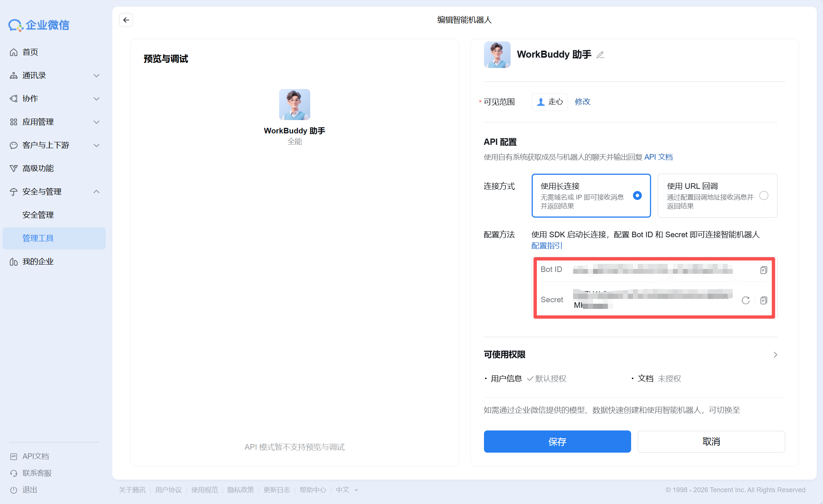Open the 首页 home page

30,52
